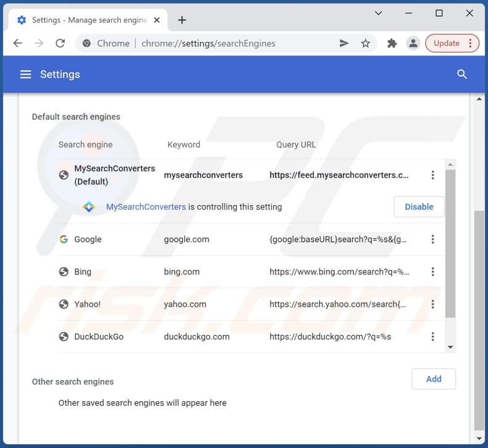The image size is (488, 448).
Task: Click the page scrollbar up arrow
Action: pos(479,99)
